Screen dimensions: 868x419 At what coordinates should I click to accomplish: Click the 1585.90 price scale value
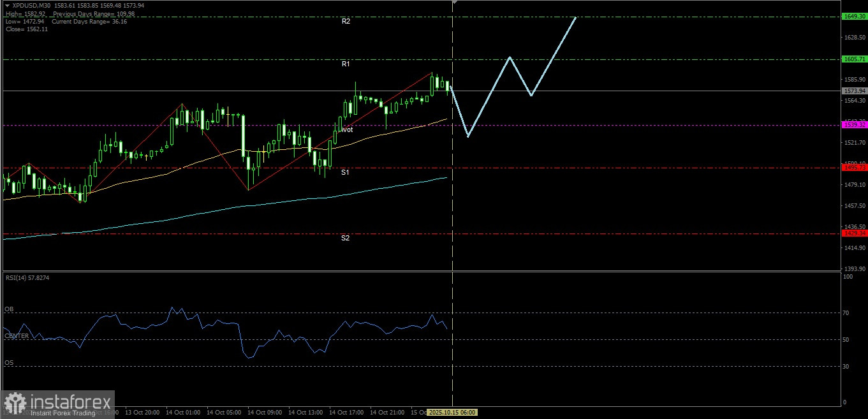pyautogui.click(x=855, y=80)
